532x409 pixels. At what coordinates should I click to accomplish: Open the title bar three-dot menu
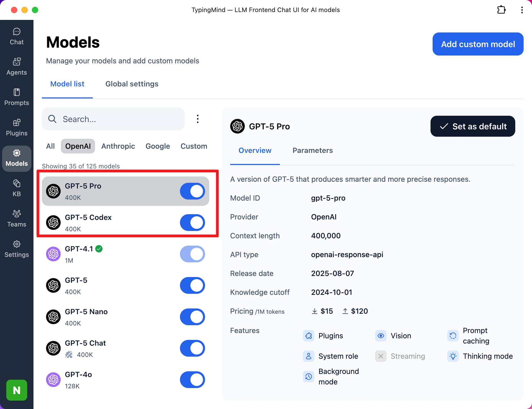pyautogui.click(x=522, y=10)
